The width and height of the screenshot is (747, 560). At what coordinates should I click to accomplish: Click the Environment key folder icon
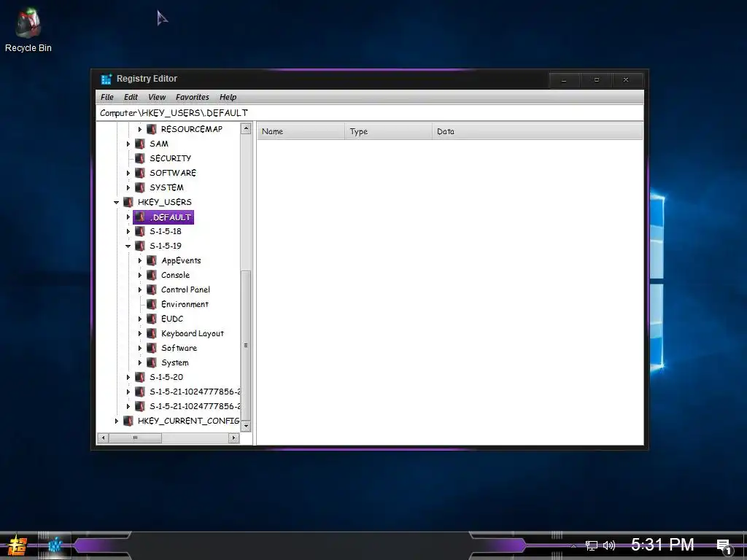click(x=152, y=304)
